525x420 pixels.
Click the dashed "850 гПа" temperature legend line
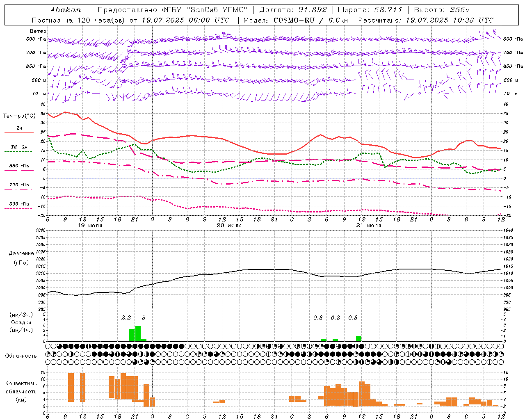click(19, 171)
